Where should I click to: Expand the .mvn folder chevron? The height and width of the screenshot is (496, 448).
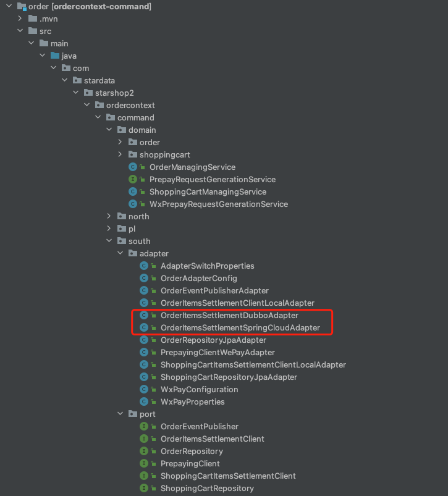20,19
